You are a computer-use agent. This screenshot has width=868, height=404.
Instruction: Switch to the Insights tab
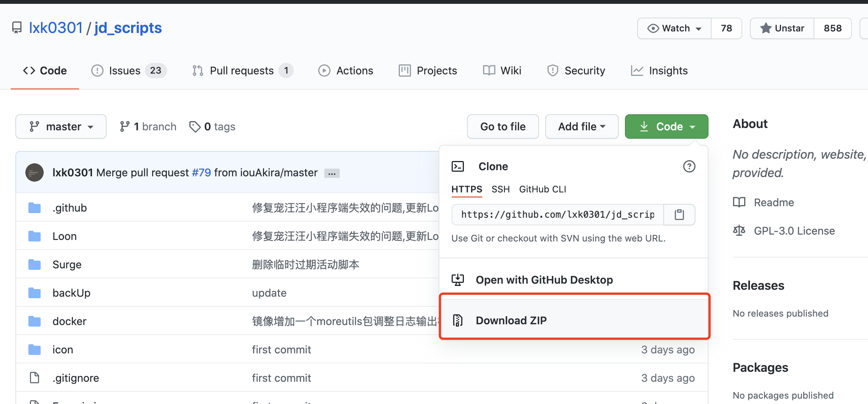(x=659, y=71)
